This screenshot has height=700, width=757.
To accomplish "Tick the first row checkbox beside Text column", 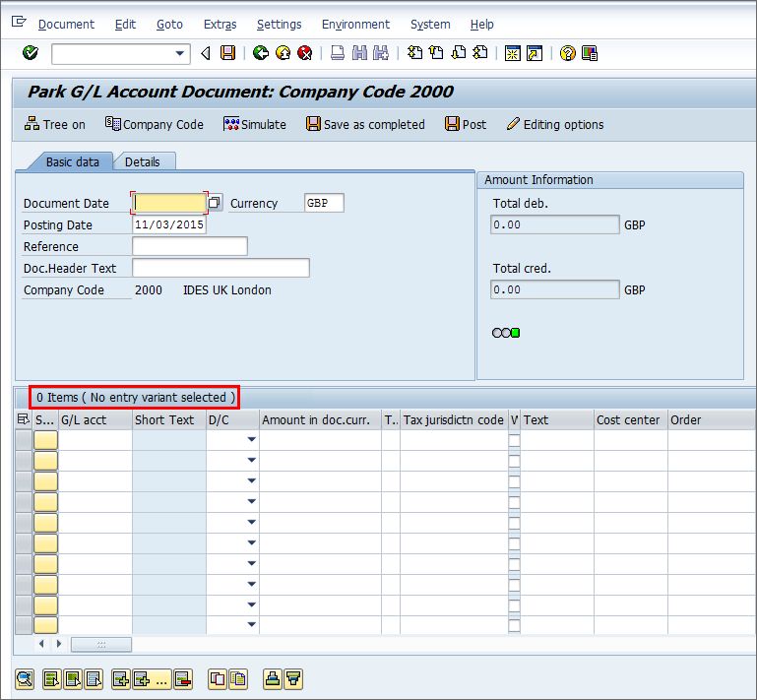I will 514,440.
